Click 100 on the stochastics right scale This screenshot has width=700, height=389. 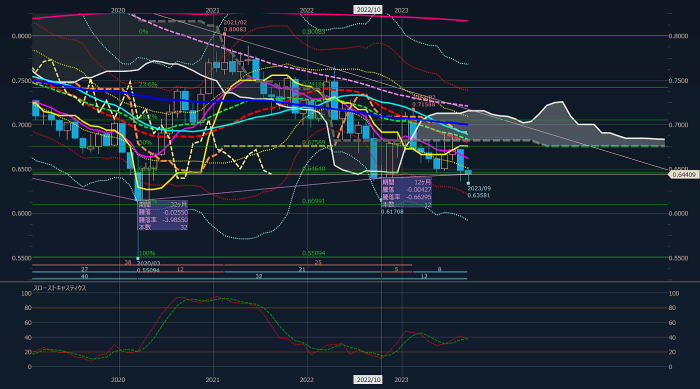click(x=674, y=293)
